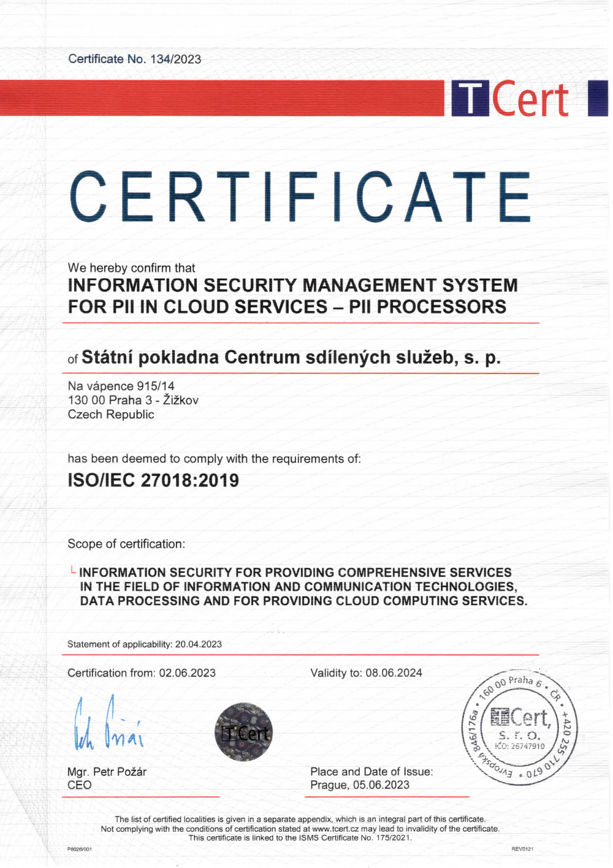Click scope line starting 'DATA PROCESSING AND FOR PROVIDING'
The width and height of the screenshot is (613, 868).
(x=303, y=601)
